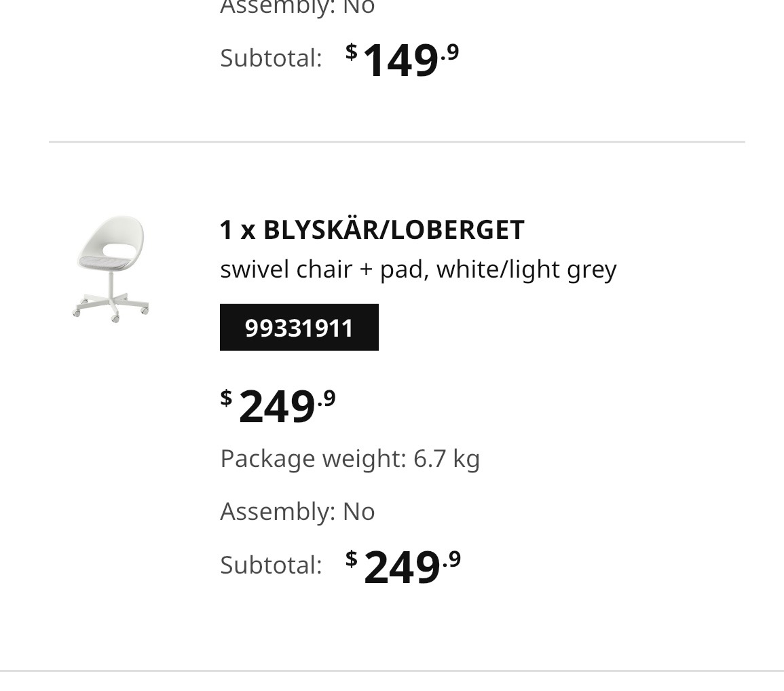The image size is (784, 691).
Task: Click the "1 x" quantity before BLYSKÄR/LOBERGET
Action: click(x=238, y=230)
